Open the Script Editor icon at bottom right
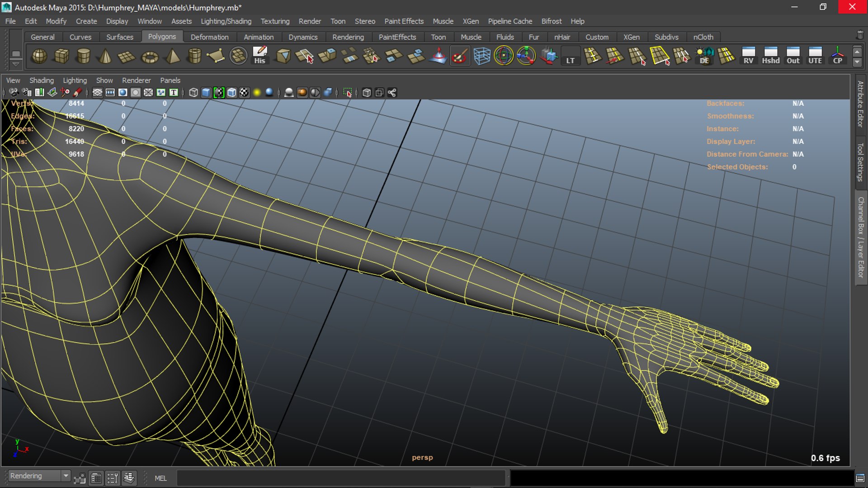The image size is (868, 488). (860, 478)
